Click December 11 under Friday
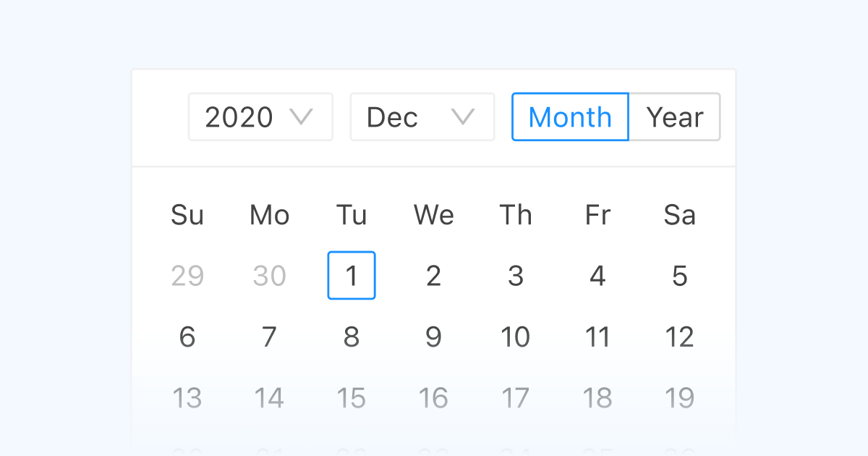Screen dimensions: 868x456 (597, 336)
